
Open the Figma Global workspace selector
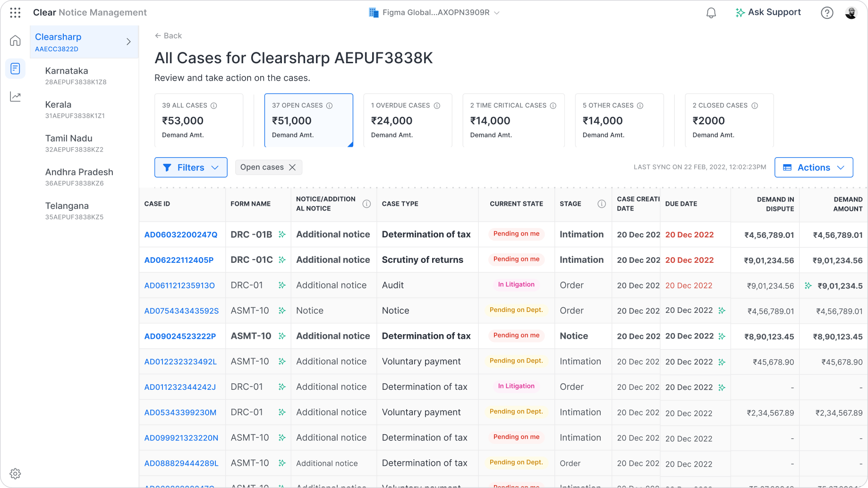tap(434, 13)
